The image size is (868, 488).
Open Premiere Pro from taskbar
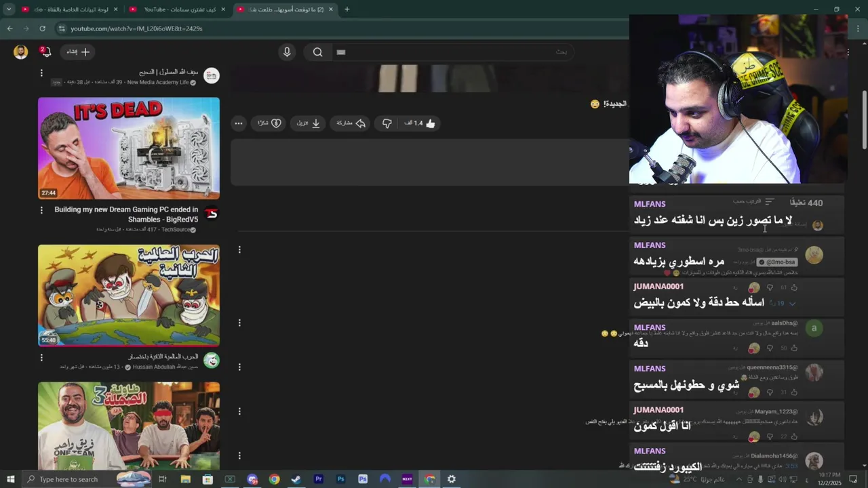click(318, 479)
